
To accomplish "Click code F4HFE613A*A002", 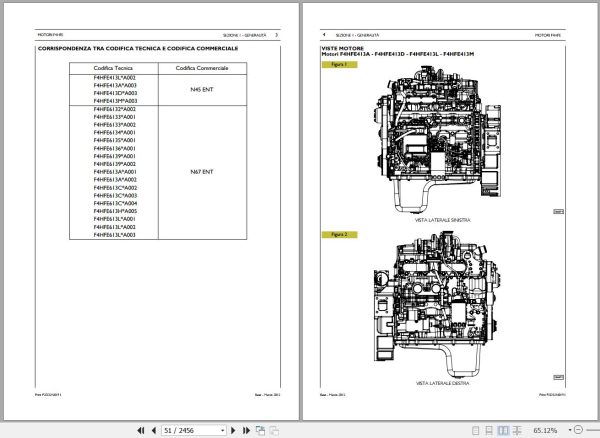I will tap(115, 180).
